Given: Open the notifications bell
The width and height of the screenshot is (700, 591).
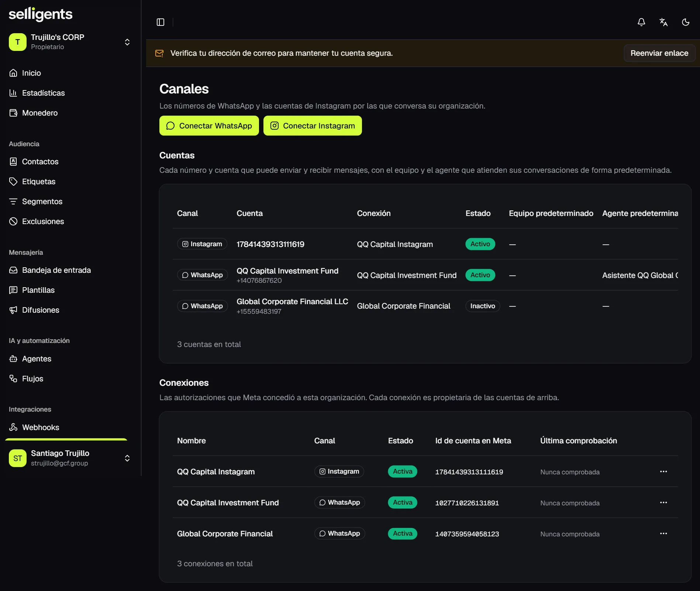Looking at the screenshot, I should [641, 22].
